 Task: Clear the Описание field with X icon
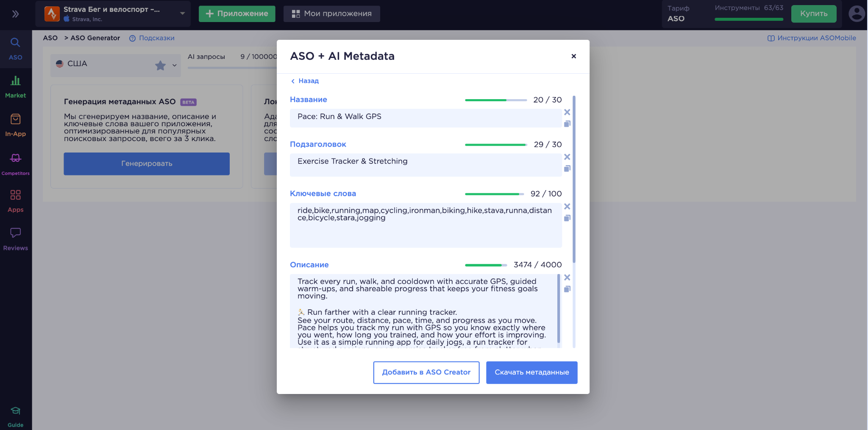pos(567,277)
